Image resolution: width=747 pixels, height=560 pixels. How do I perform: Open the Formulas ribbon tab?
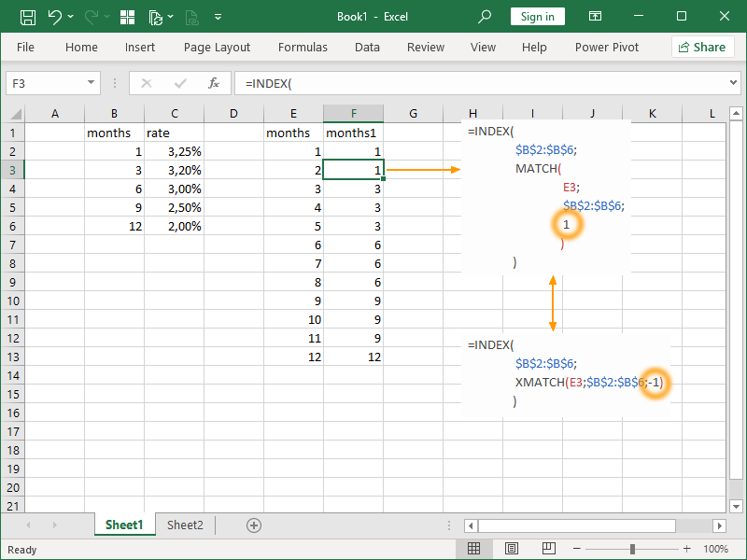[x=303, y=48]
